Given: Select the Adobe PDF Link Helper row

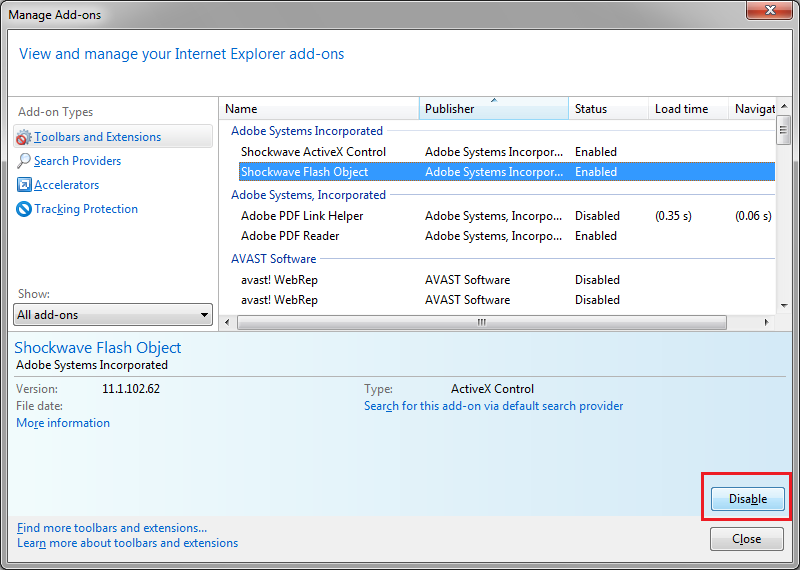Looking at the screenshot, I should tap(507, 216).
